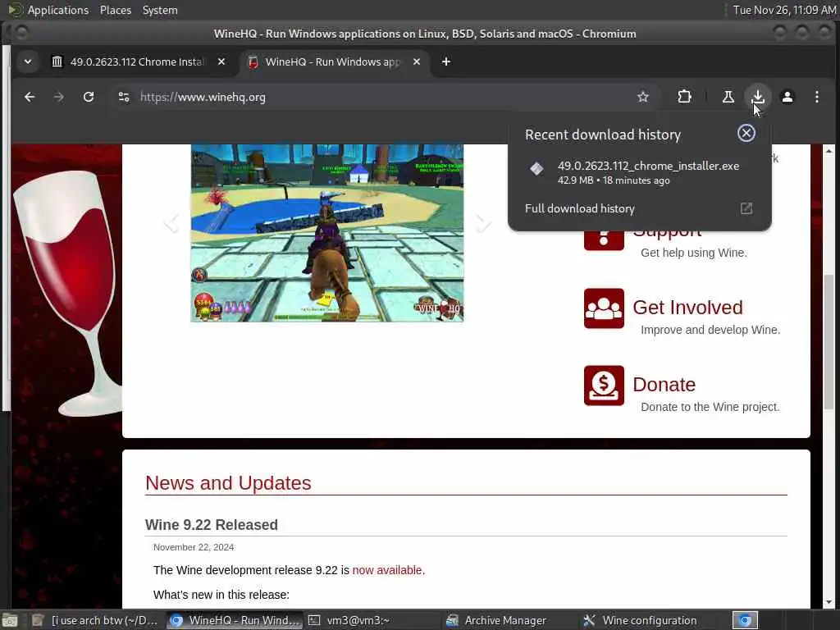Show next screenshot in the carousel
The image size is (840, 630).
(x=482, y=221)
